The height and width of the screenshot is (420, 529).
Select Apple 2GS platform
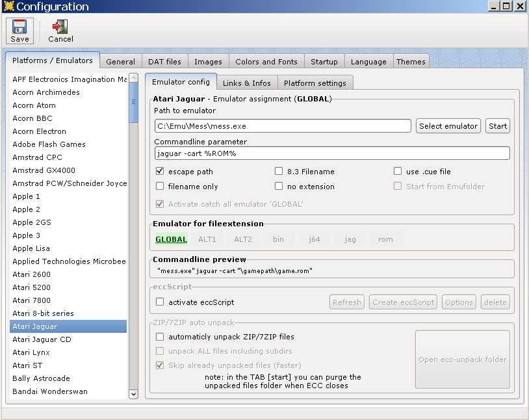coord(68,222)
